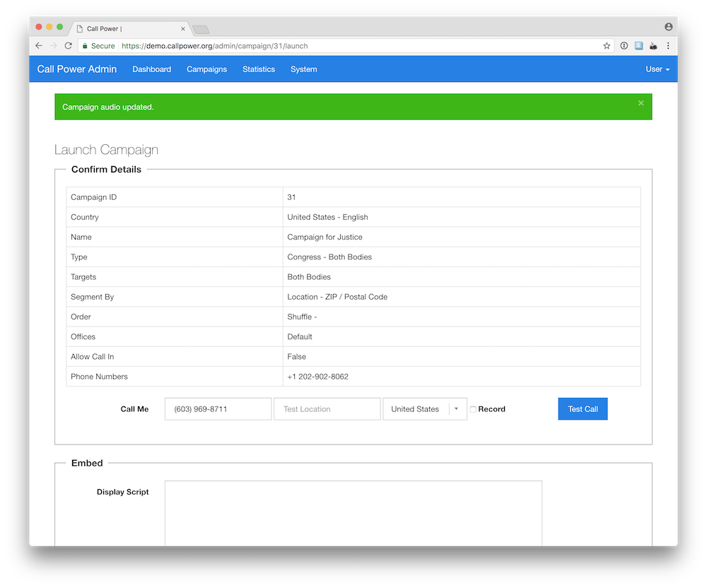Click the Launch Campaign heading
707x588 pixels.
[106, 150]
